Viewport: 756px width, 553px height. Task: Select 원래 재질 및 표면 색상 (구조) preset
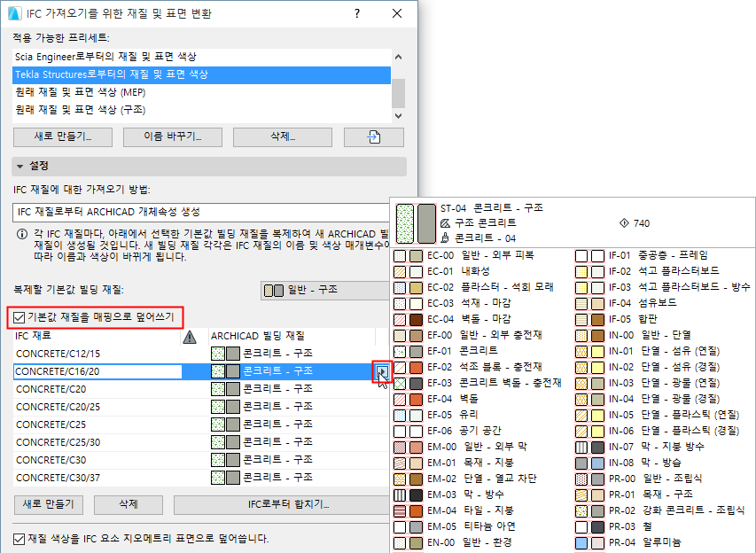[201, 110]
